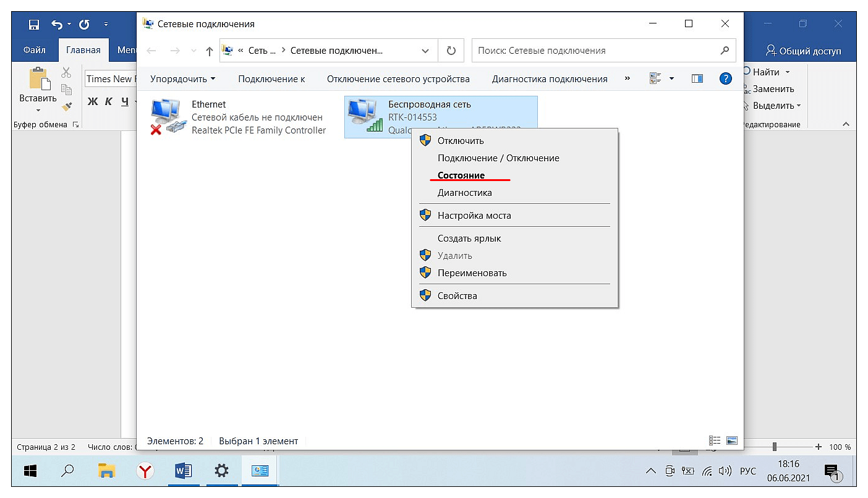The height and width of the screenshot is (498, 868).
Task: Open Yandex Browser from taskbar
Action: click(x=145, y=471)
